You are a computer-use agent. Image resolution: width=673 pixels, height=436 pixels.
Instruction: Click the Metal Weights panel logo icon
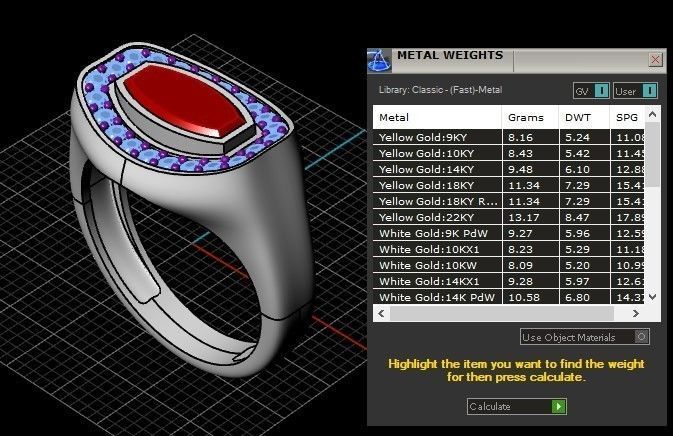point(379,61)
